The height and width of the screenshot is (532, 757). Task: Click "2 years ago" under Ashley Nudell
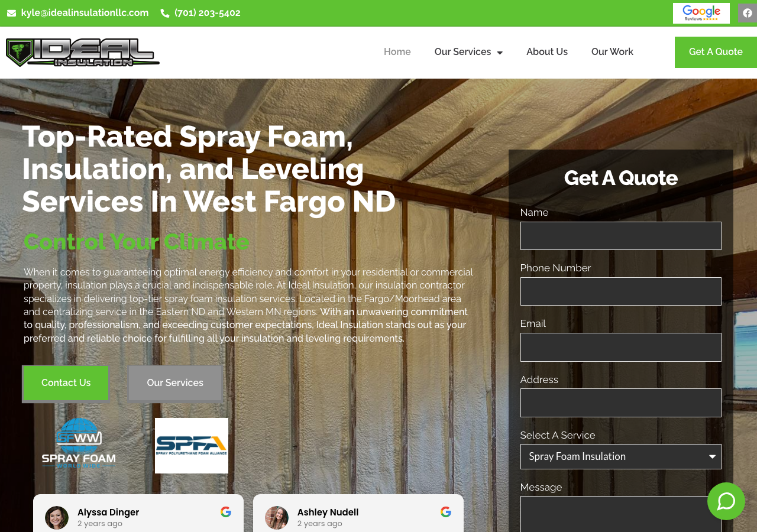tap(320, 524)
